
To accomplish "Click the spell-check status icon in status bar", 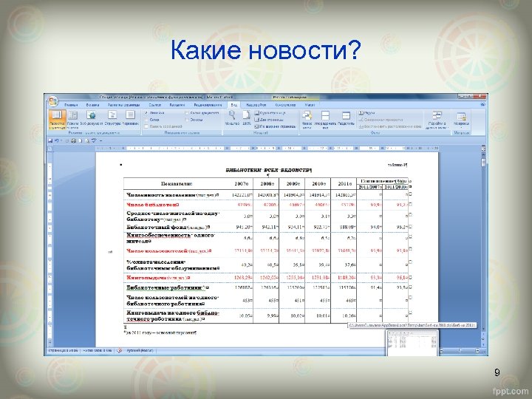I will [x=119, y=350].
